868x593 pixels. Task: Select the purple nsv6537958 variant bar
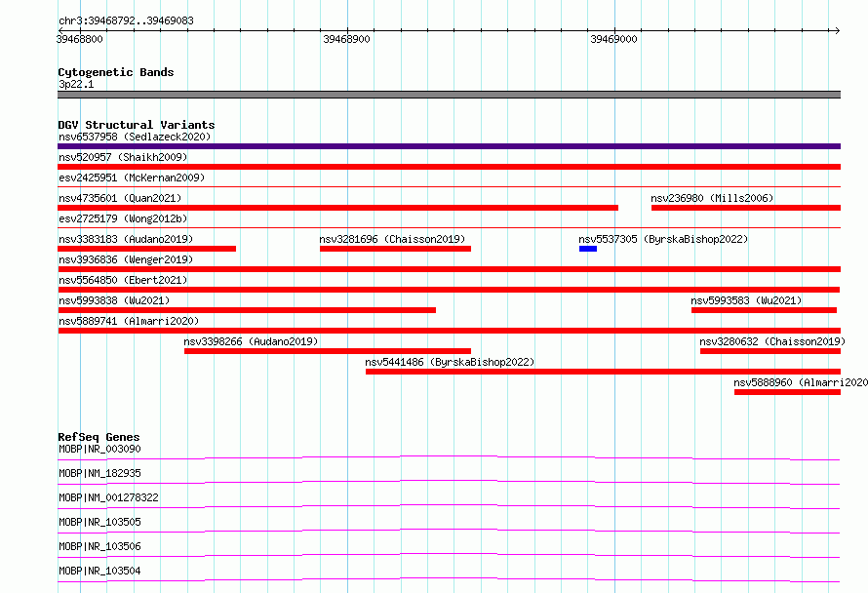click(x=449, y=146)
